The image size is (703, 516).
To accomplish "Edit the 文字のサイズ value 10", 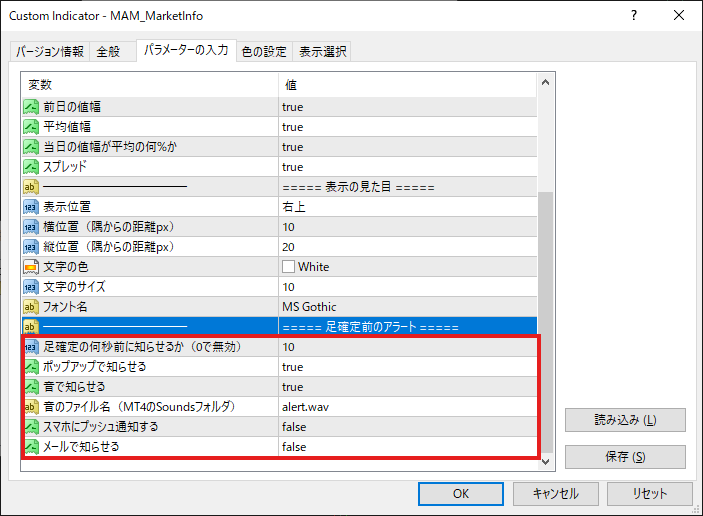I will click(407, 286).
